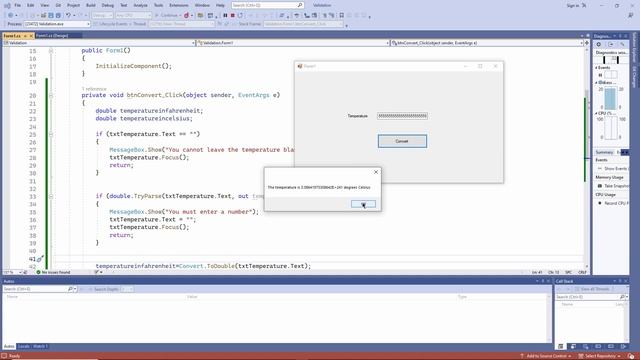Click the pause icon in Events track
Viewport: 640px width, 360px height.
600,75
